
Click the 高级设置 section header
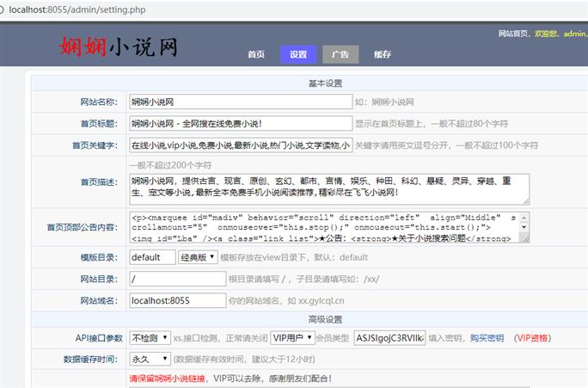[325, 319]
